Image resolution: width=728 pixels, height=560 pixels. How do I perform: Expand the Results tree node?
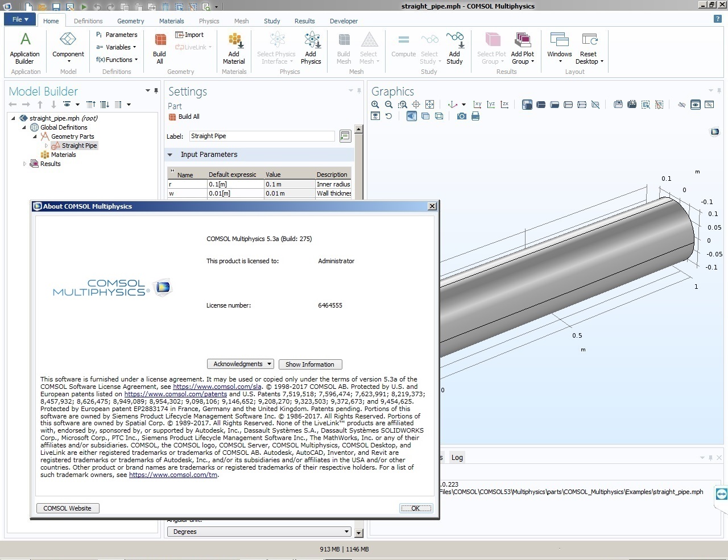click(x=24, y=164)
